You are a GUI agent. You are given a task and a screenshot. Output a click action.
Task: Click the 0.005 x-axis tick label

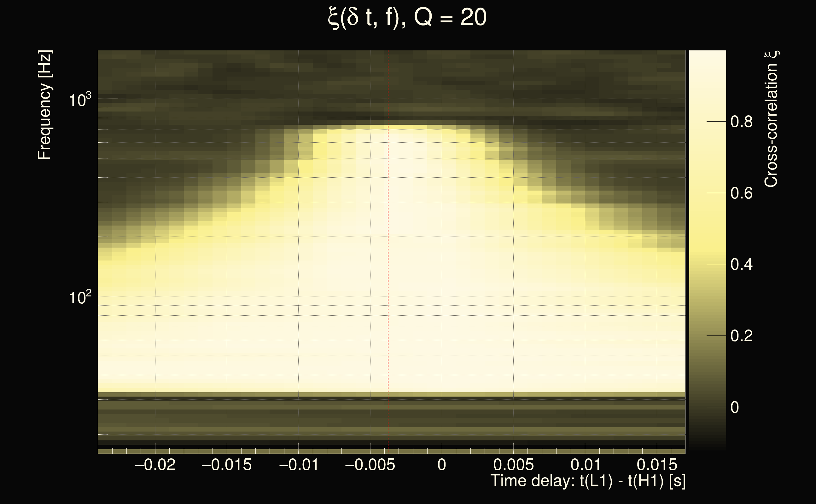513,465
